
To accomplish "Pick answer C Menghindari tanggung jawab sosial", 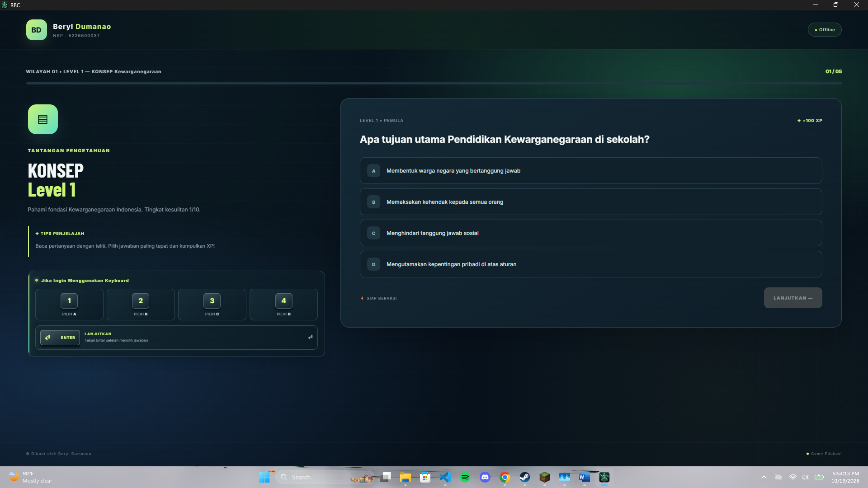I will click(591, 233).
